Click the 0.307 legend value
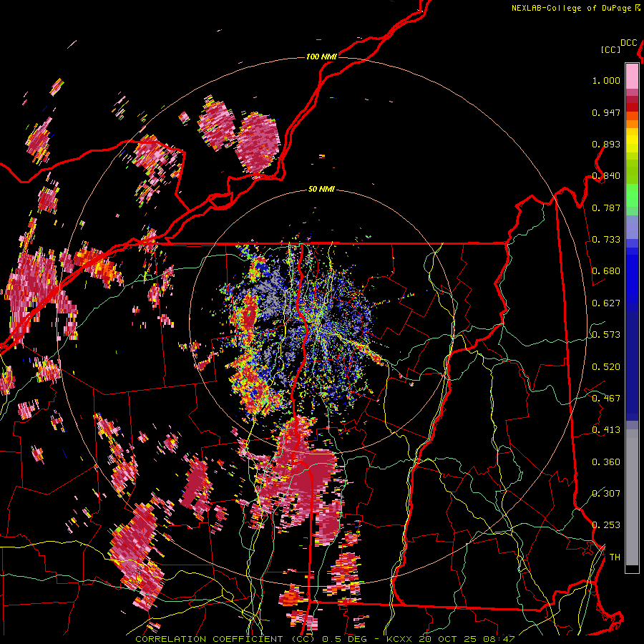This screenshot has width=644, height=644. (606, 494)
